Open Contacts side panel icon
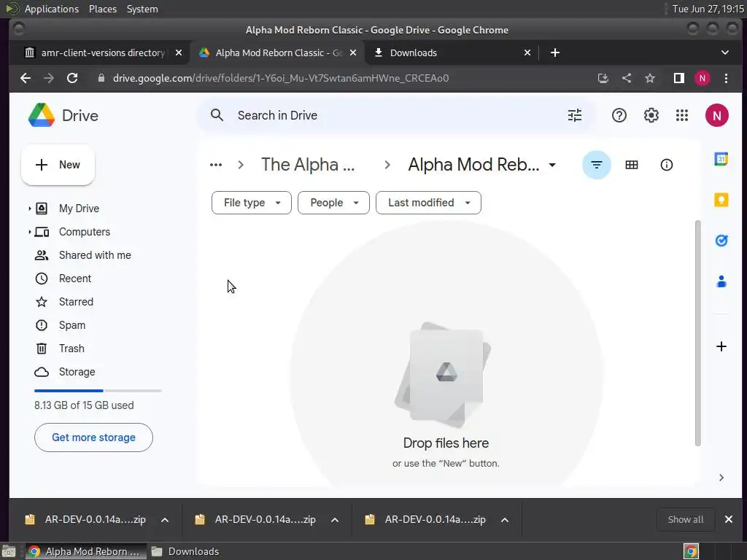 pos(721,281)
